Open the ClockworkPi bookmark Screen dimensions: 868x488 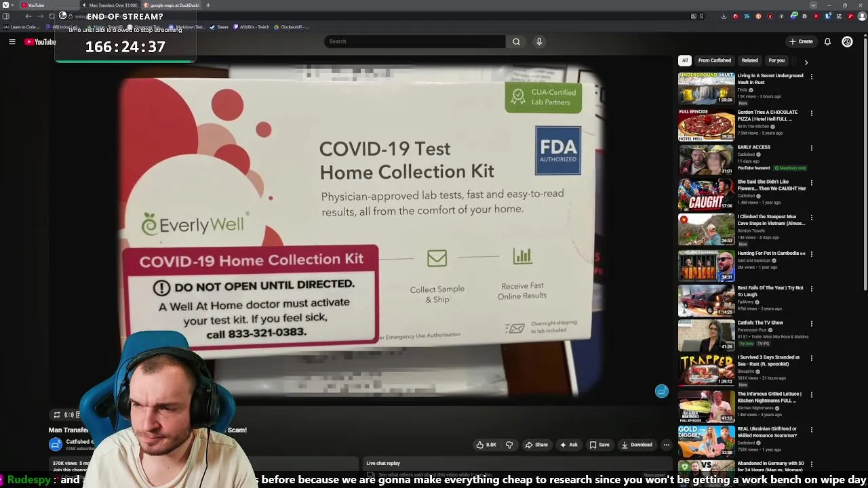coord(292,27)
